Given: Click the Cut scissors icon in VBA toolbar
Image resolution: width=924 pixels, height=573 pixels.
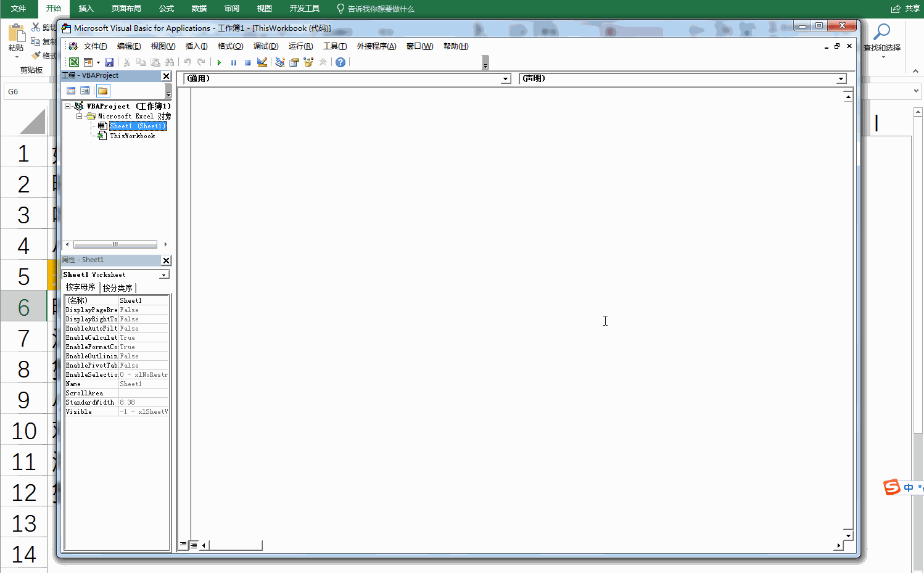Looking at the screenshot, I should pyautogui.click(x=126, y=62).
